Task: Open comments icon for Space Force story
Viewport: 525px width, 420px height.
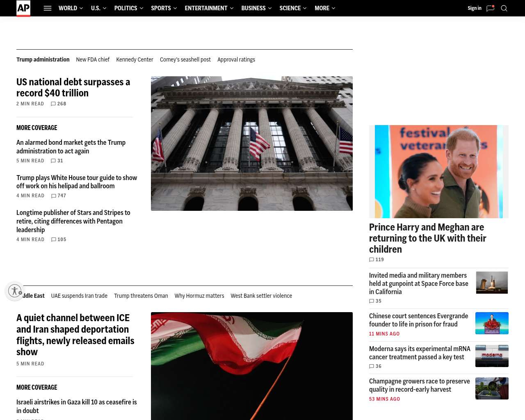Action: (x=372, y=301)
